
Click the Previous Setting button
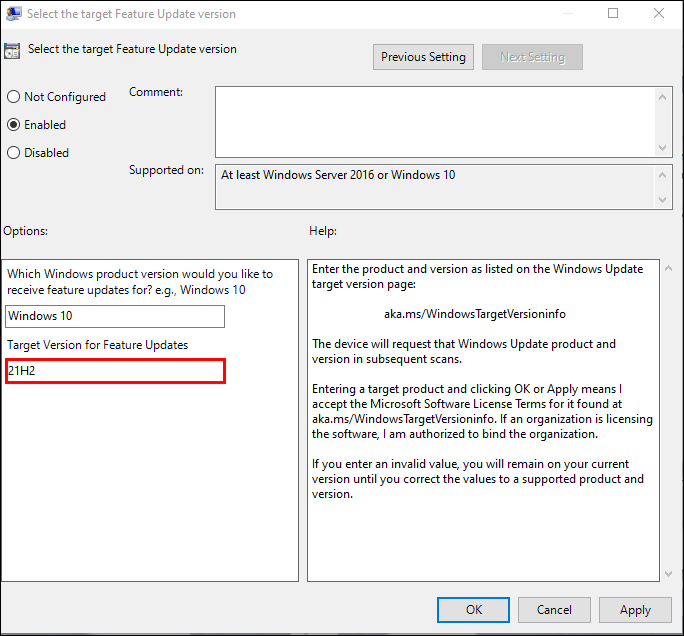(x=423, y=57)
